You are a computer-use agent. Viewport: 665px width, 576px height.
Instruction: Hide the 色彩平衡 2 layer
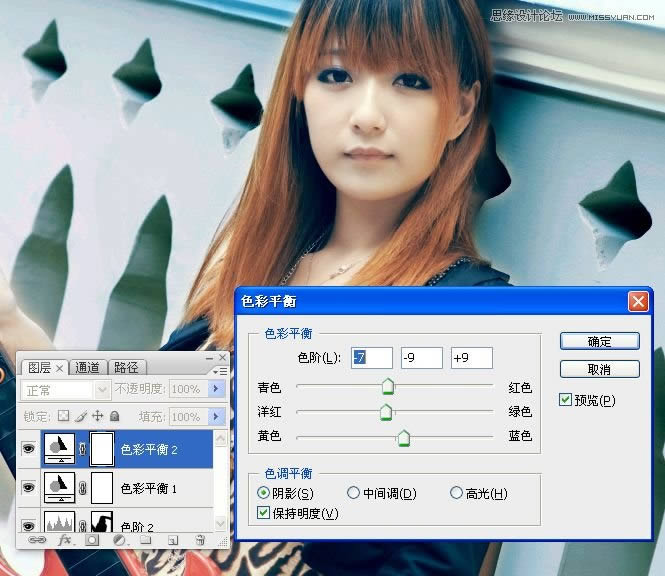[x=28, y=450]
